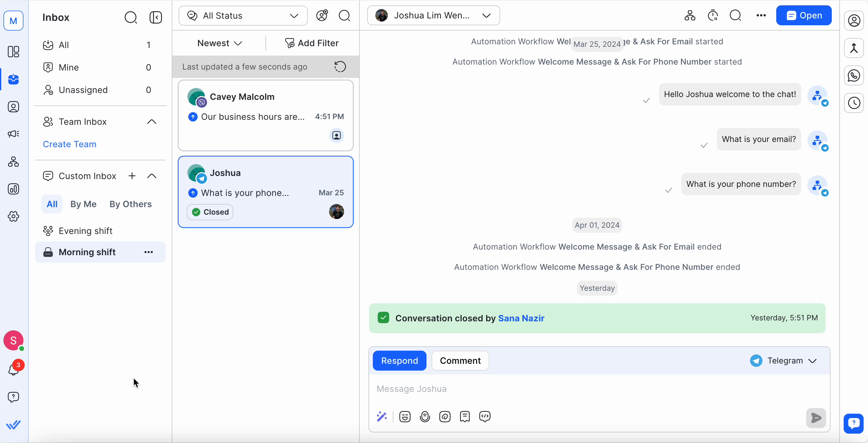The image size is (868, 443).
Task: Open the Broadcasts megaphone icon
Action: pos(13,134)
